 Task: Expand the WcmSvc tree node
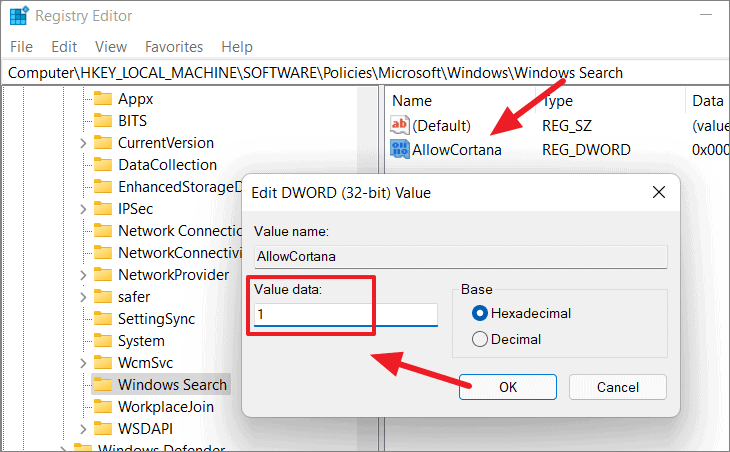(83, 363)
